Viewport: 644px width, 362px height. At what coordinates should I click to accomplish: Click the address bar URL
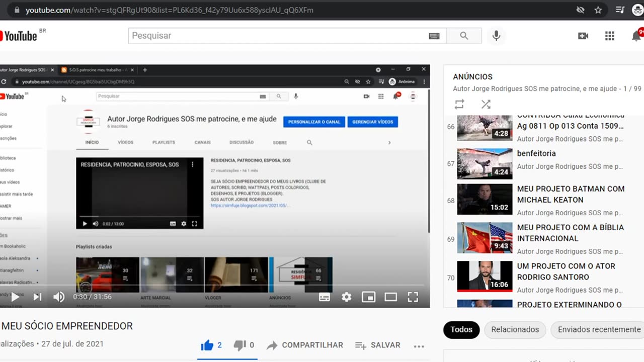point(170,10)
